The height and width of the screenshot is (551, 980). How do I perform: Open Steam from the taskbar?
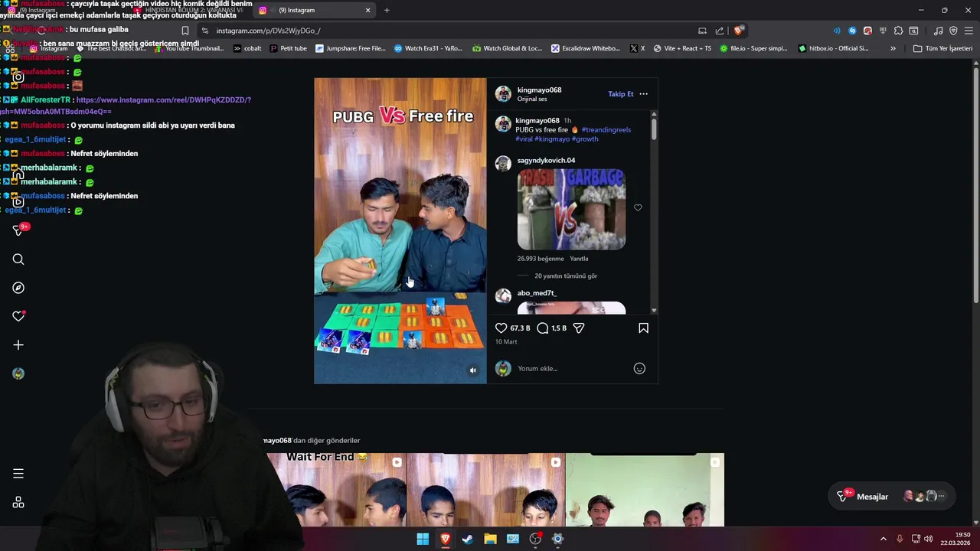coord(468,539)
